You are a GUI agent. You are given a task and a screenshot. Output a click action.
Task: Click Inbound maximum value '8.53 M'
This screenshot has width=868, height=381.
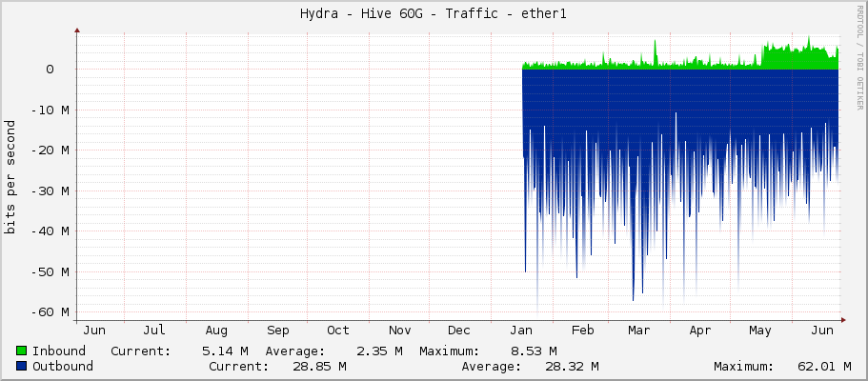(x=535, y=351)
